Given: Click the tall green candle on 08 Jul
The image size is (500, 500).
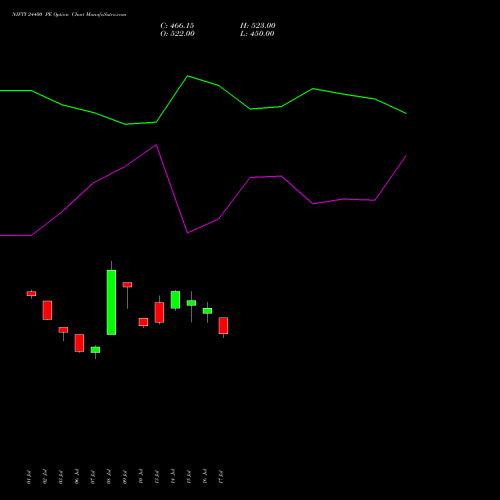Looking at the screenshot, I should tap(111, 302).
